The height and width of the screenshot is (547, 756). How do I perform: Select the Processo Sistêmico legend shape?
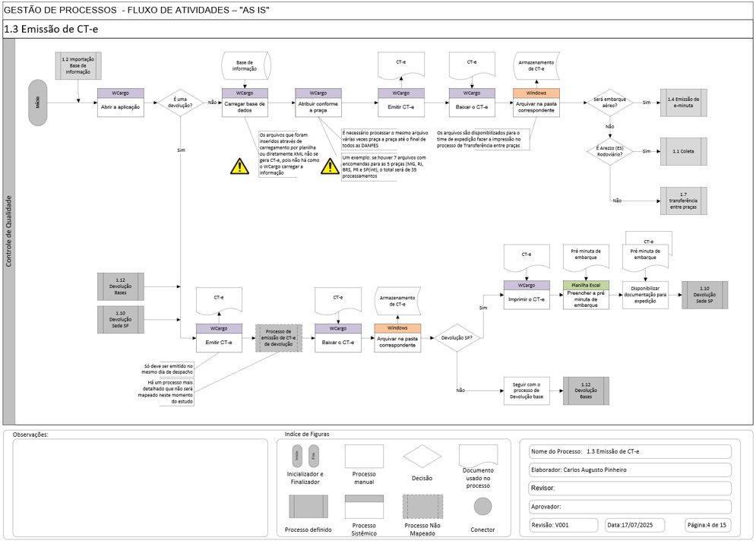coord(364,507)
